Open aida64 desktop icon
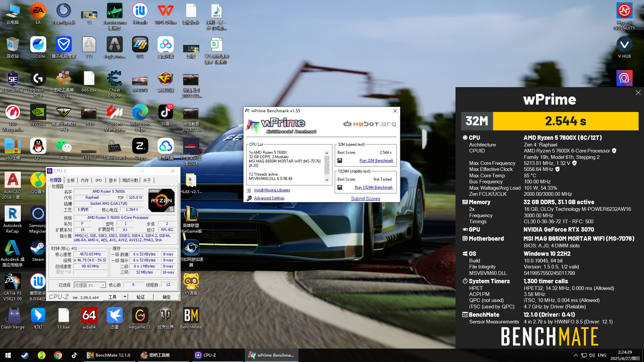 (89, 318)
